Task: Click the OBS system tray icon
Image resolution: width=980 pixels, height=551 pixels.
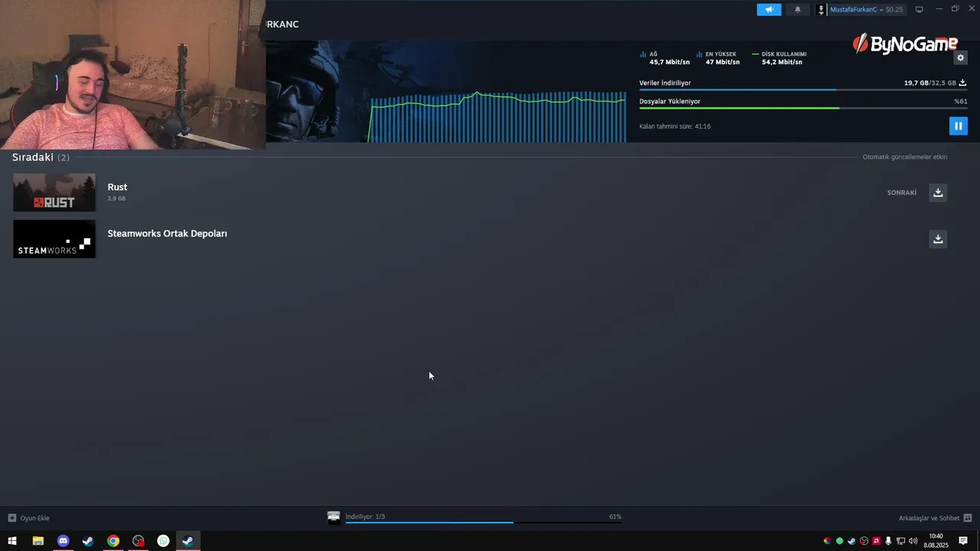Action: tap(864, 541)
